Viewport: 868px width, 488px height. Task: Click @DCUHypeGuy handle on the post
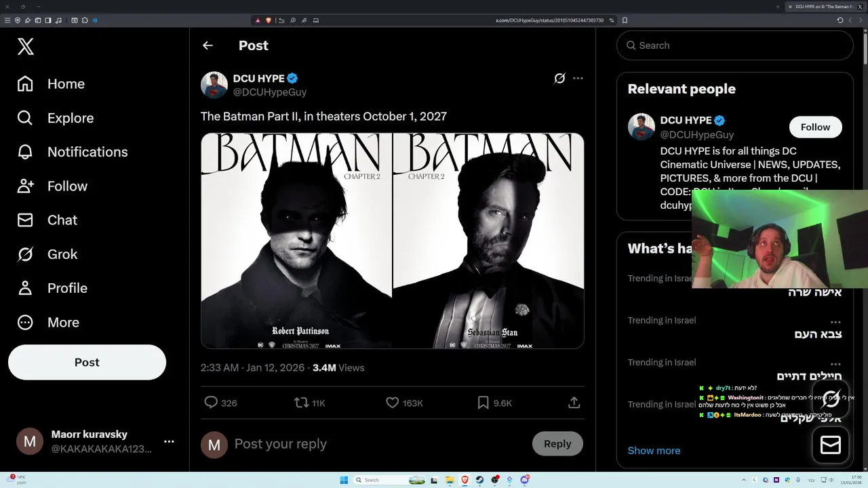point(270,92)
